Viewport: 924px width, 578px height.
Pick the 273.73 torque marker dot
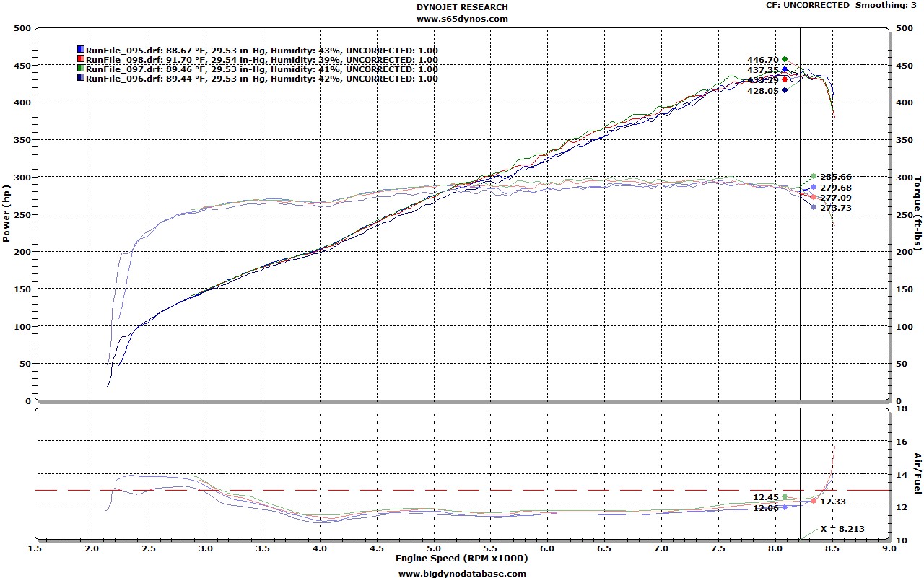(x=814, y=207)
